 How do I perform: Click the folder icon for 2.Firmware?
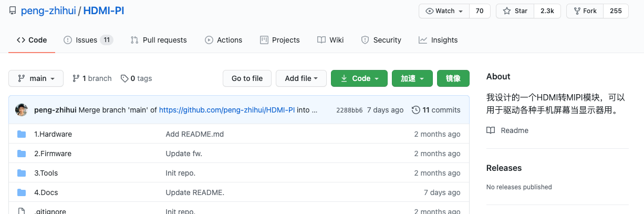pyautogui.click(x=22, y=154)
